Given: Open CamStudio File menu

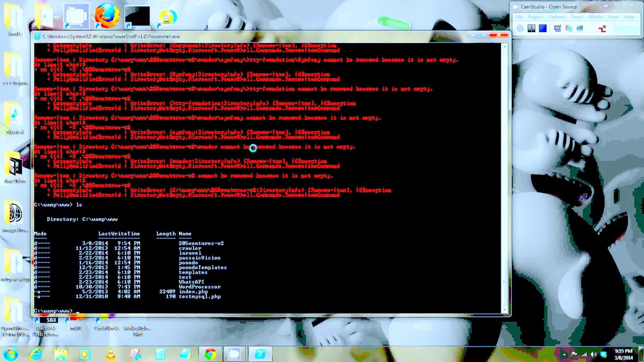Looking at the screenshot, I should tap(519, 17).
